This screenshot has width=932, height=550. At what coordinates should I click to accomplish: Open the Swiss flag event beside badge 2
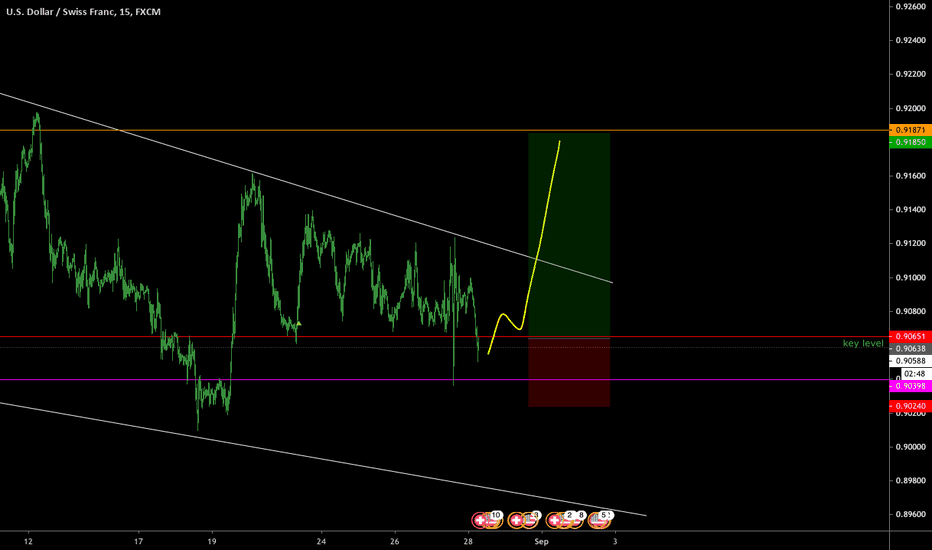(554, 520)
